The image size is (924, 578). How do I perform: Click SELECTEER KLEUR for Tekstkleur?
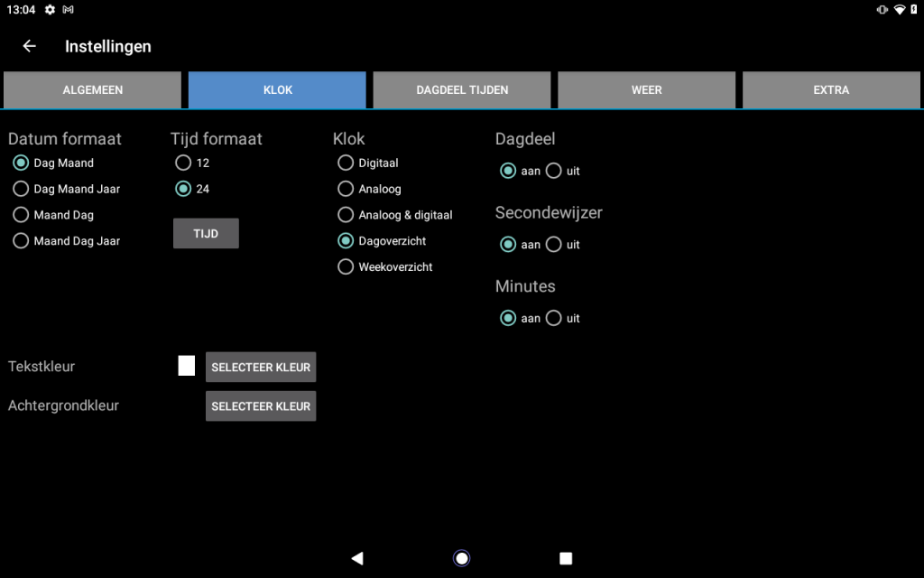click(261, 368)
